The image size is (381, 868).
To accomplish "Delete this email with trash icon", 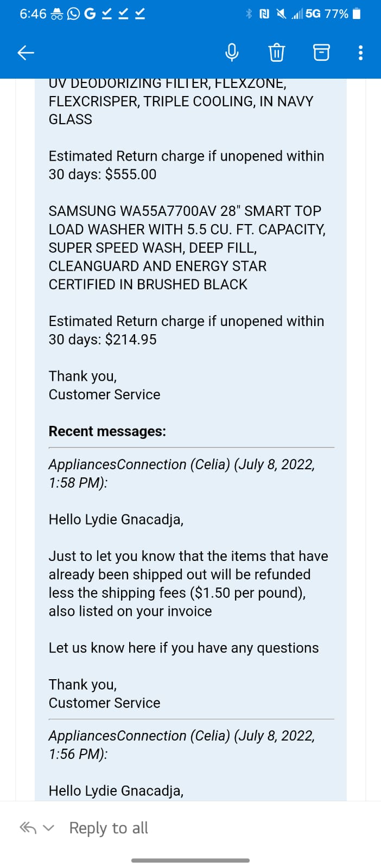I will 276,53.
